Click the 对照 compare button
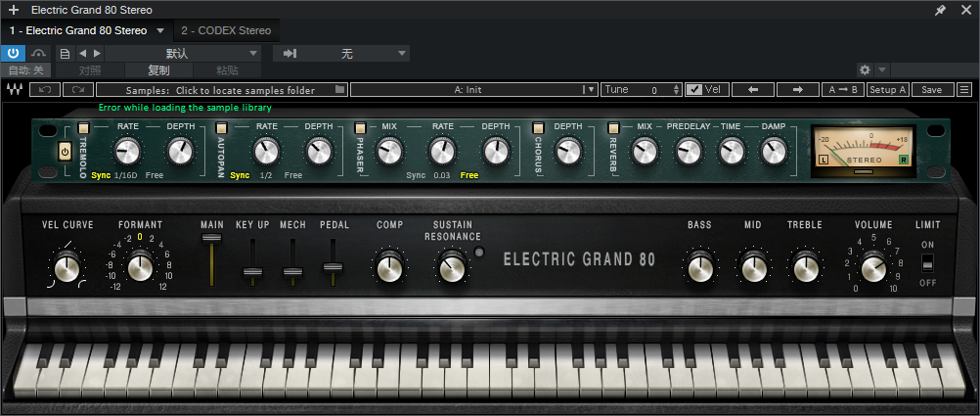This screenshot has height=416, width=980. [90, 70]
